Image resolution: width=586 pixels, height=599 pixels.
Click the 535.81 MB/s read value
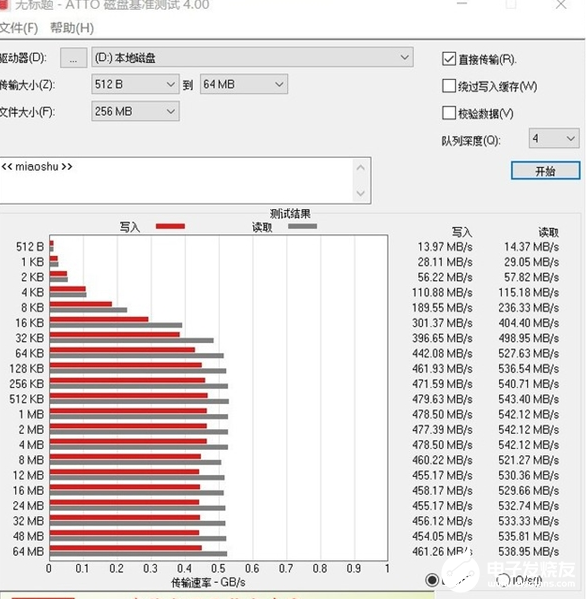pos(529,536)
